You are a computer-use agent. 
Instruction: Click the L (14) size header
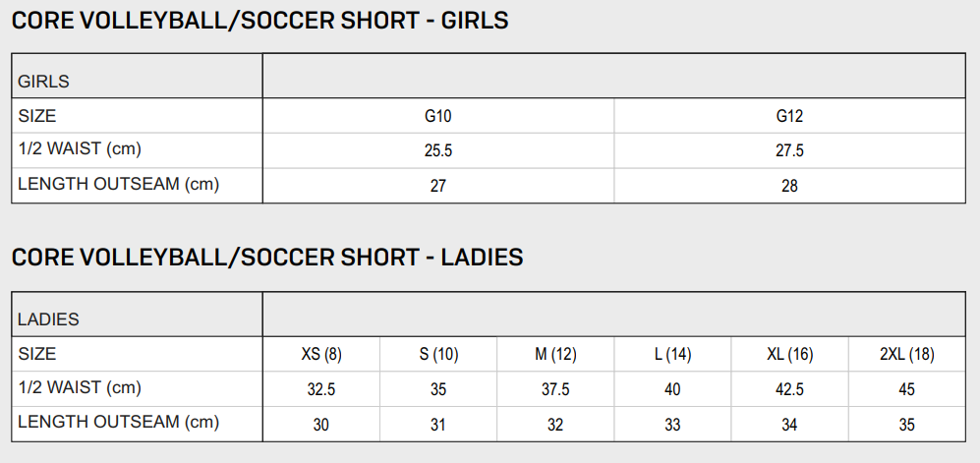(x=672, y=355)
